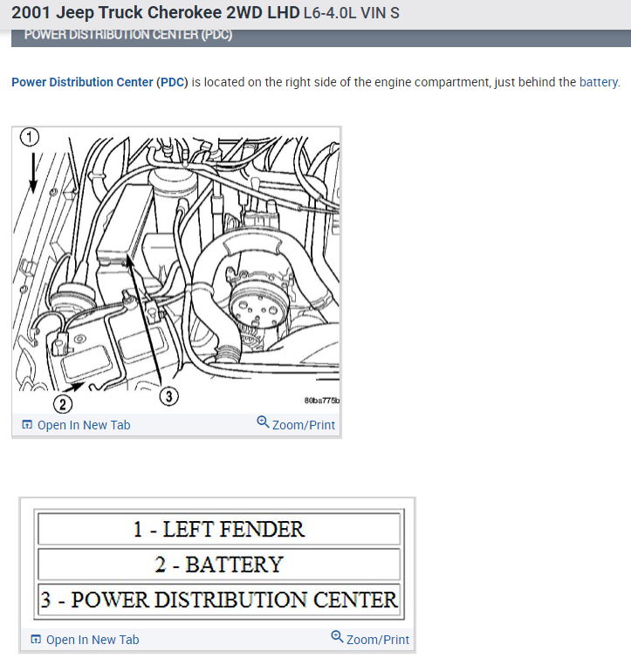The height and width of the screenshot is (672, 631).
Task: Click the gray POWER DISTRIBUTION CENTER (PDC) header bar
Action: click(321, 38)
